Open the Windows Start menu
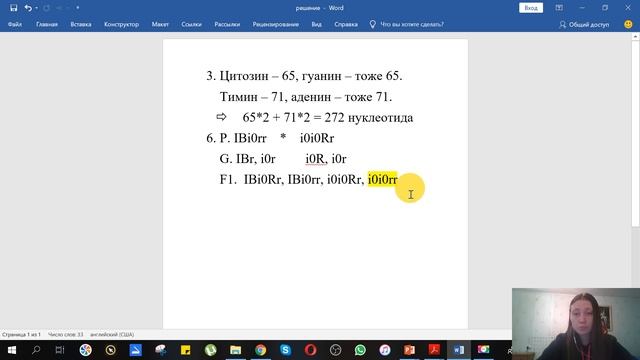 coord(12,350)
